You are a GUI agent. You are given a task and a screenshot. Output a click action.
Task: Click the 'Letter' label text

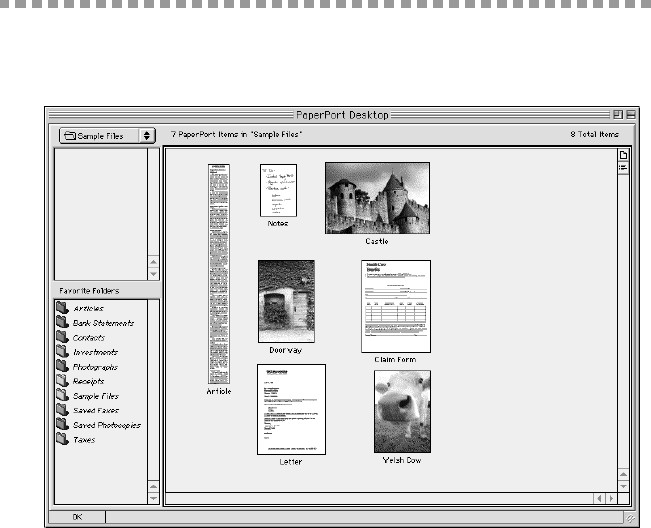[291, 462]
